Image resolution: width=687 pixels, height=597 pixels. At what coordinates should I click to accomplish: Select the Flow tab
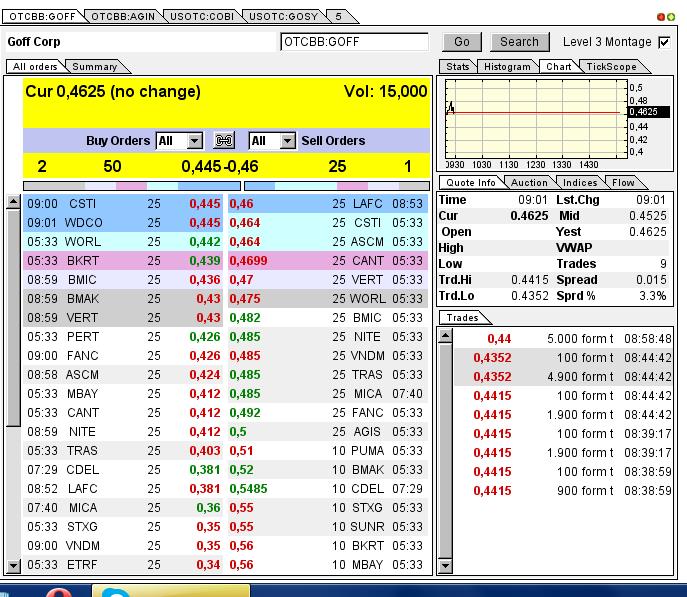623,183
